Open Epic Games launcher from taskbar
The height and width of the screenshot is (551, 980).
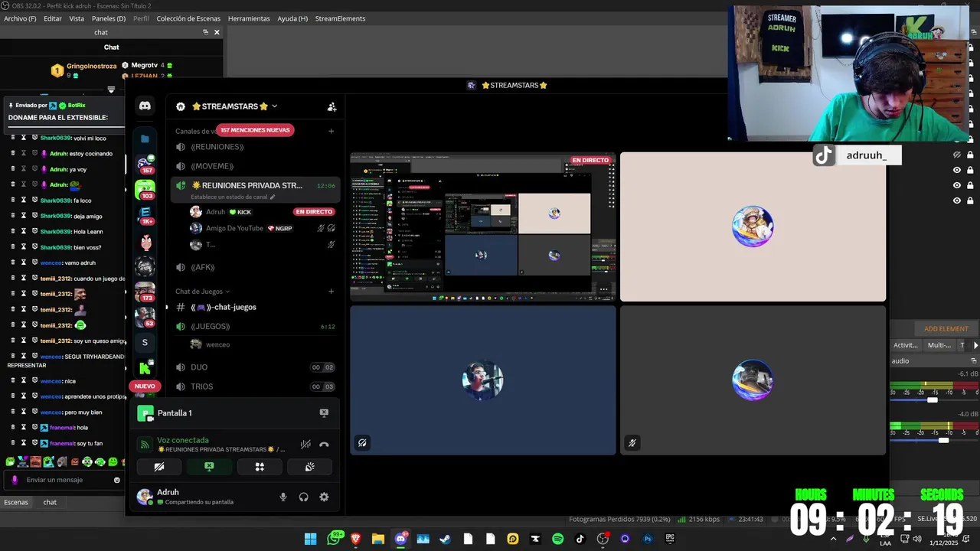tap(670, 539)
